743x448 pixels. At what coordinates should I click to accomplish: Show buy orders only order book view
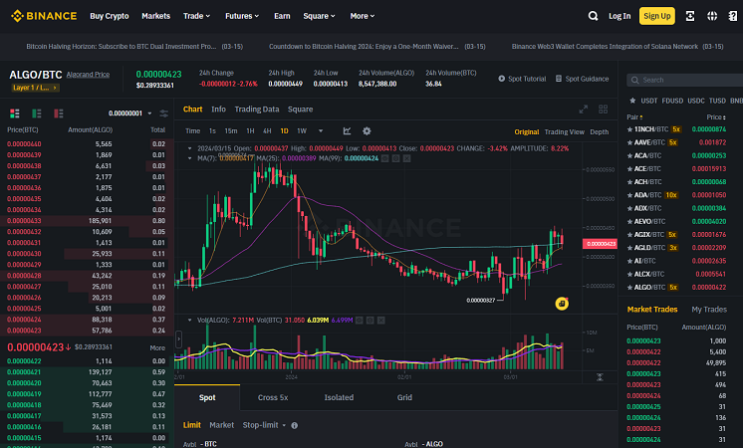(x=36, y=113)
